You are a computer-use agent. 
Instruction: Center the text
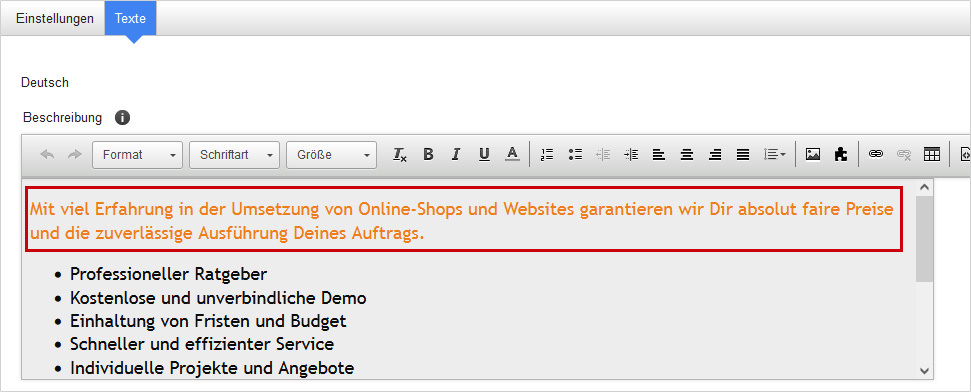pyautogui.click(x=687, y=155)
